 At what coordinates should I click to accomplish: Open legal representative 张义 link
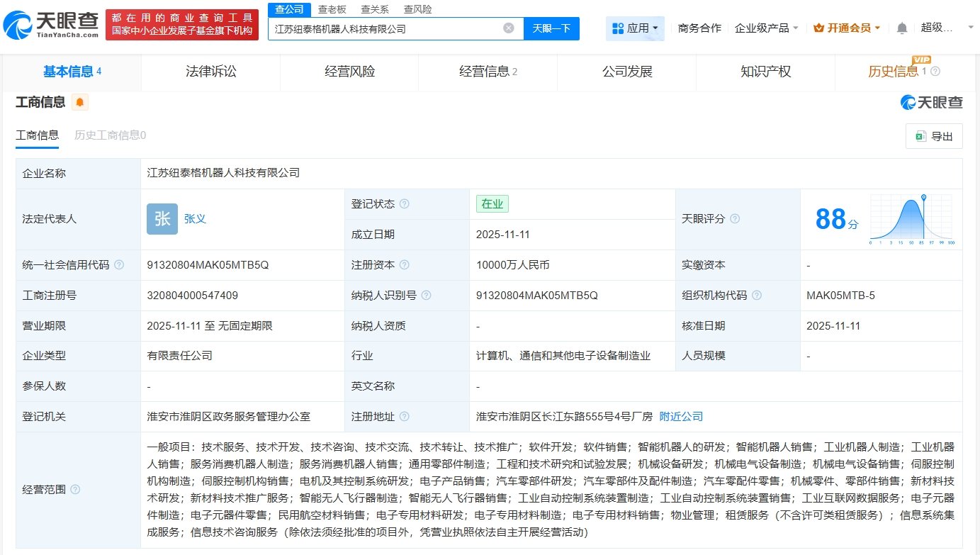[195, 219]
